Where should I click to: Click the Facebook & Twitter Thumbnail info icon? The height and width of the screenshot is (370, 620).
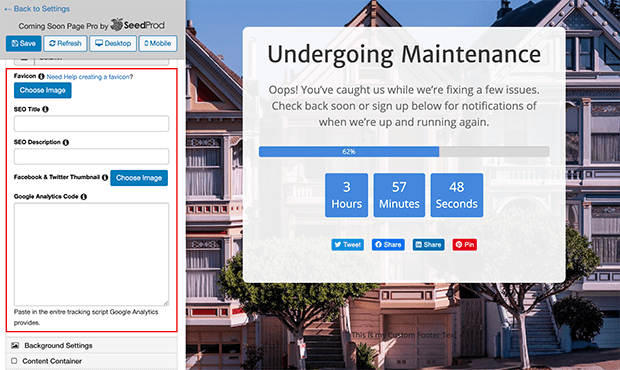click(105, 177)
